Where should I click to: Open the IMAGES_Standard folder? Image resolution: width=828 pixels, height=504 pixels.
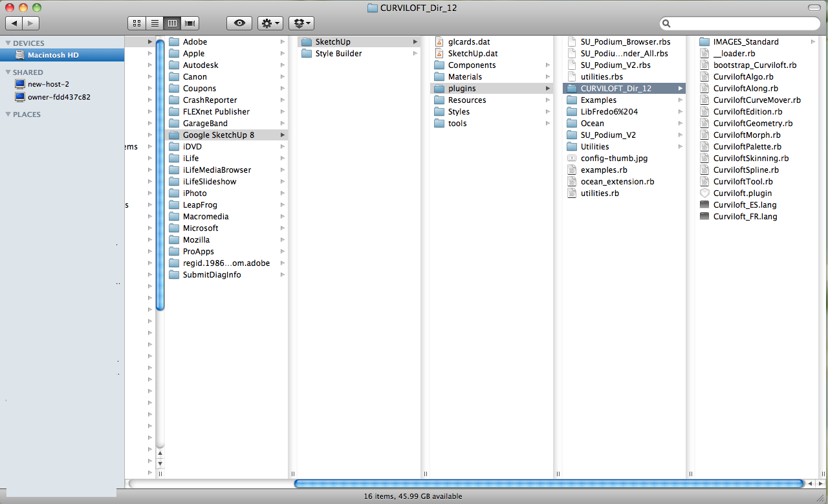(x=745, y=42)
